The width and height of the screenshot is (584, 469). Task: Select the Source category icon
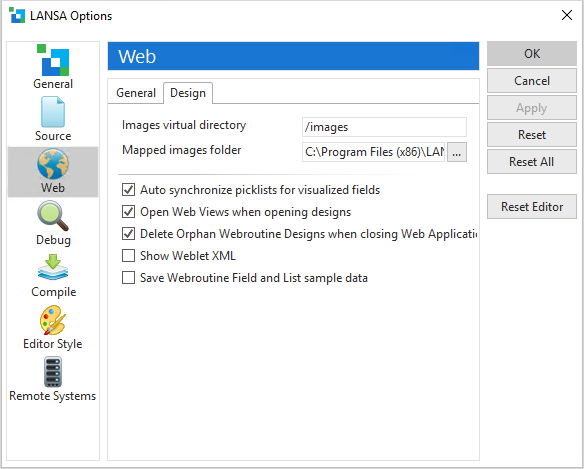[53, 112]
